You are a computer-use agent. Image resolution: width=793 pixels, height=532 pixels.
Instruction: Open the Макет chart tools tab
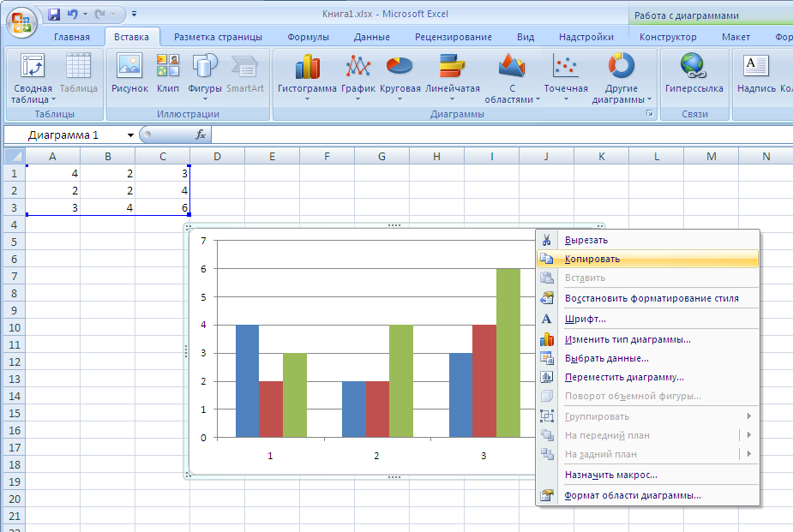(x=736, y=37)
